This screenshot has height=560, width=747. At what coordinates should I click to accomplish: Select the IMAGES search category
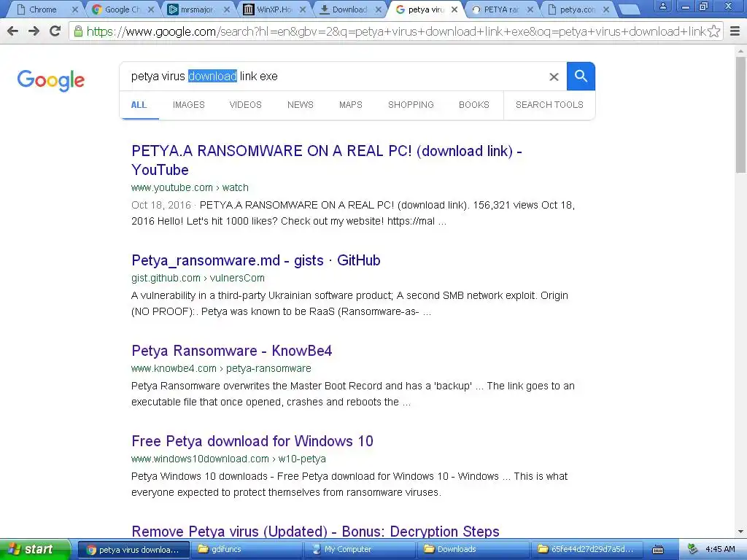pos(189,105)
